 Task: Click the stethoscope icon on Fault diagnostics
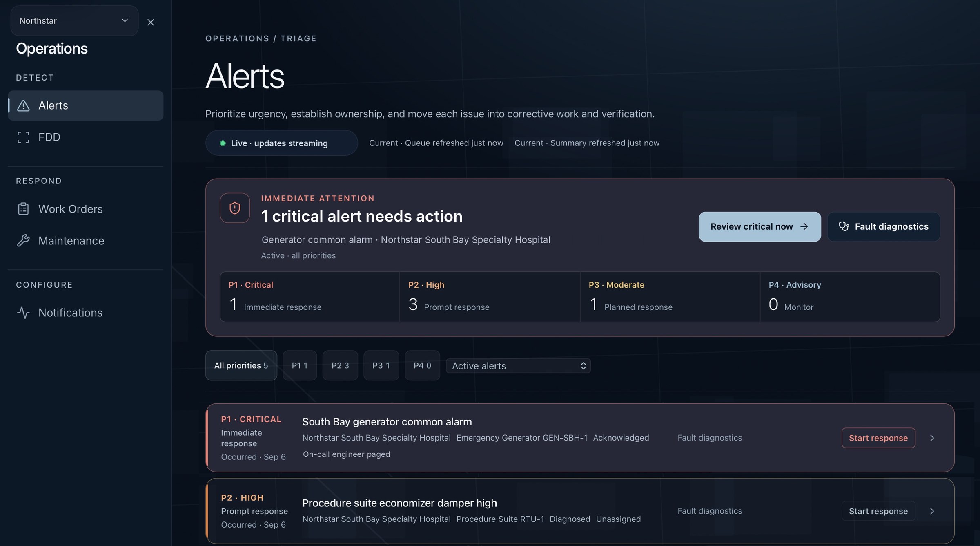tap(844, 226)
